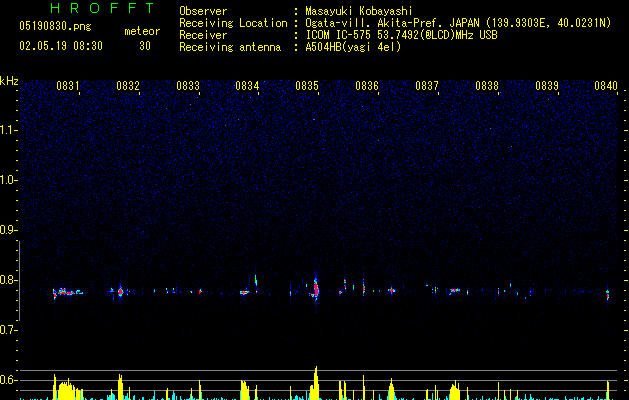Click the A504HB(yagi 4el) antenna text
Image resolution: width=629 pixels, height=400 pixels.
click(x=353, y=47)
